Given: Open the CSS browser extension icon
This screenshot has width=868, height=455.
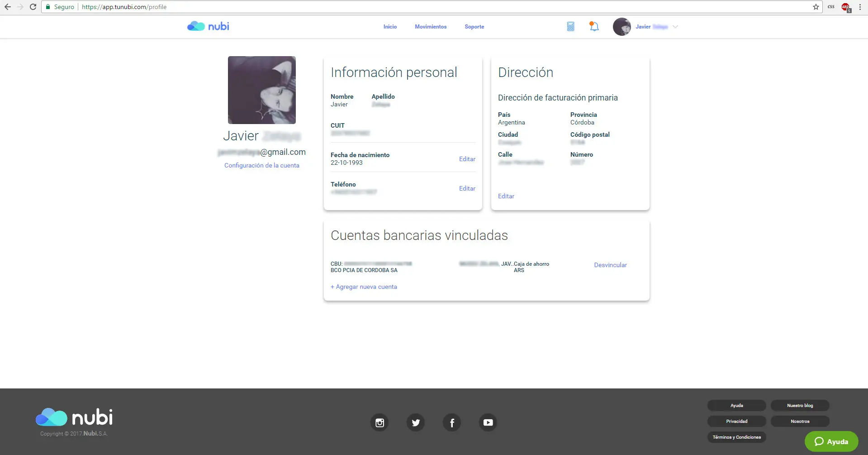Looking at the screenshot, I should click(830, 7).
